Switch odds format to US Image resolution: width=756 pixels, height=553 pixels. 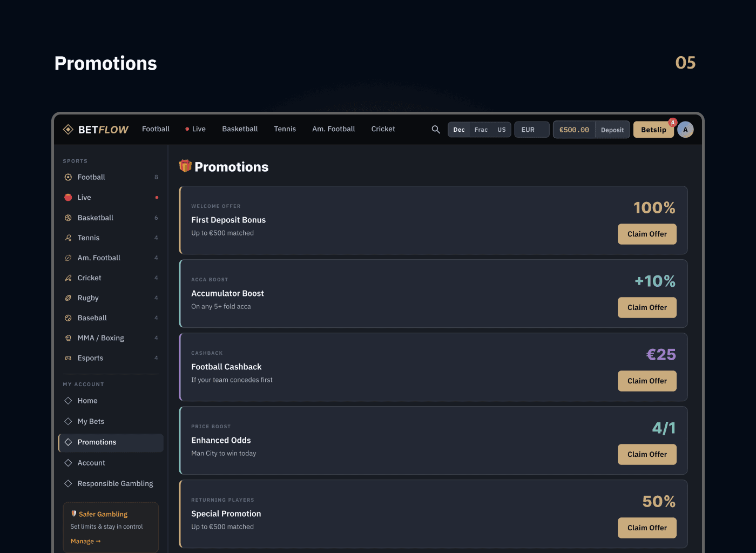(x=501, y=130)
